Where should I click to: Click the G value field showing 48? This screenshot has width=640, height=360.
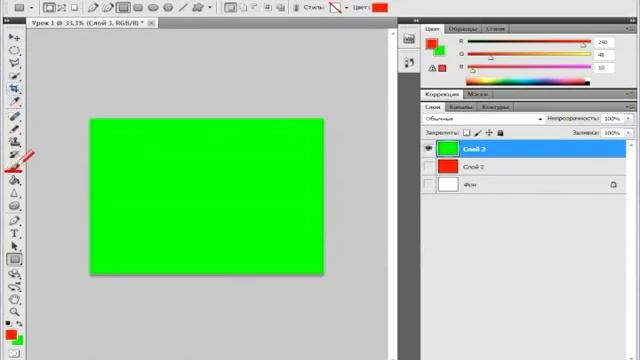tap(604, 55)
